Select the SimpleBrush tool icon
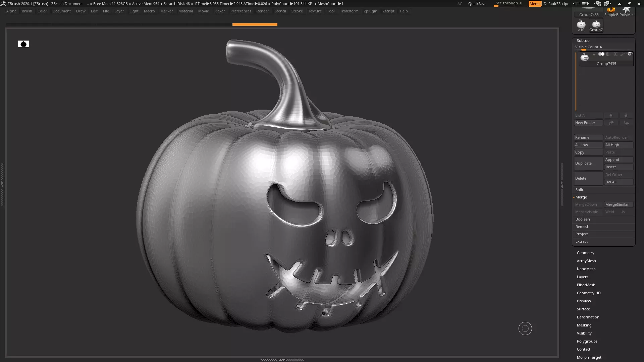This screenshot has height=362, width=644. pos(611,11)
